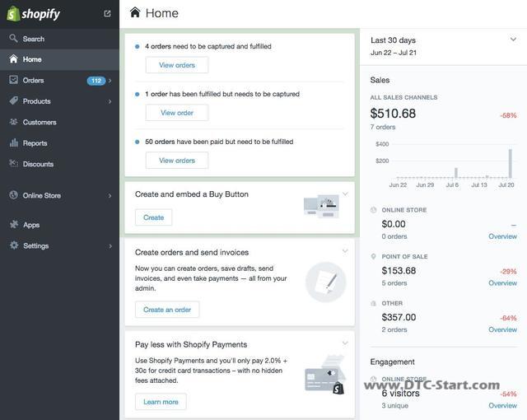View the 50 paid unfulfilled orders
The width and height of the screenshot is (527, 420).
coord(177,161)
